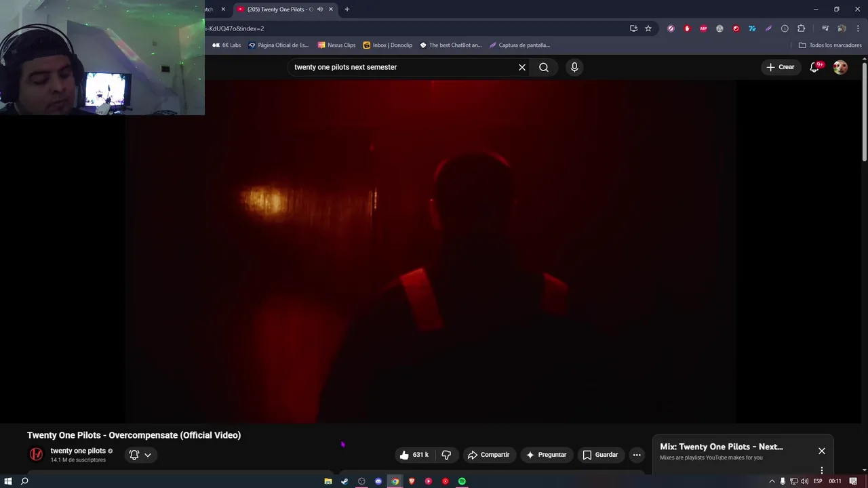Screen dimensions: 868x488
Task: Close the Mix: Twenty One Pilots panel
Action: [821, 451]
